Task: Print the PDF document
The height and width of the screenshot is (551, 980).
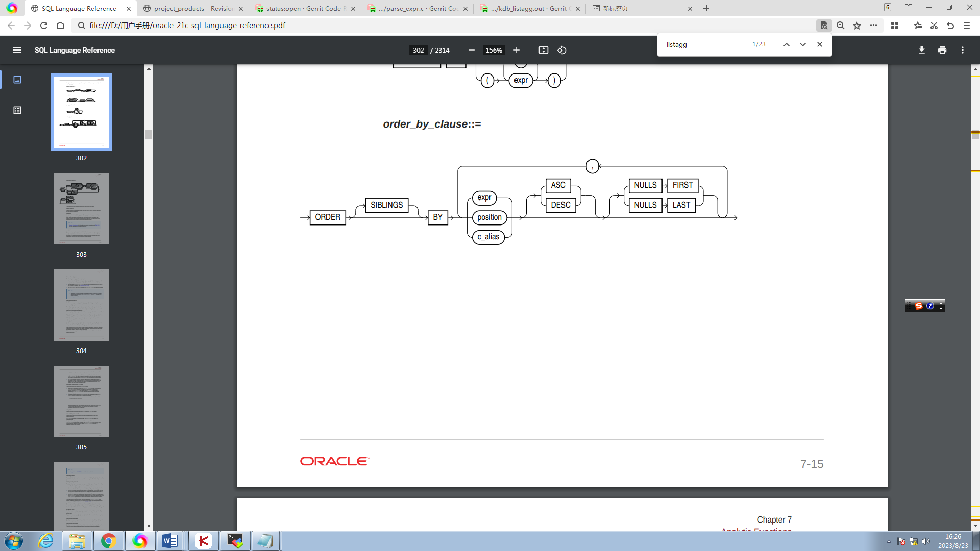Action: pyautogui.click(x=942, y=50)
